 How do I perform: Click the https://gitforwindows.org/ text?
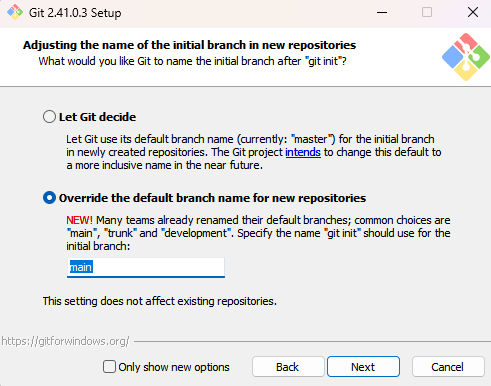click(65, 341)
